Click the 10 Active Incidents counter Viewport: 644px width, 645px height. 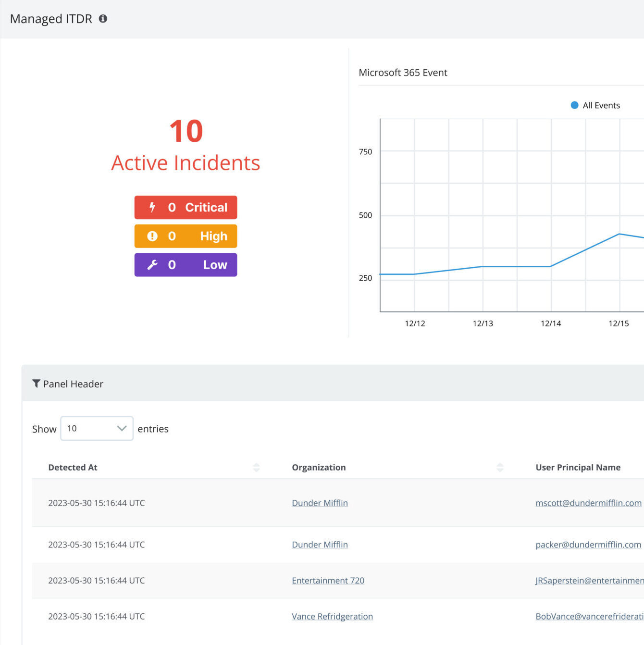(186, 146)
